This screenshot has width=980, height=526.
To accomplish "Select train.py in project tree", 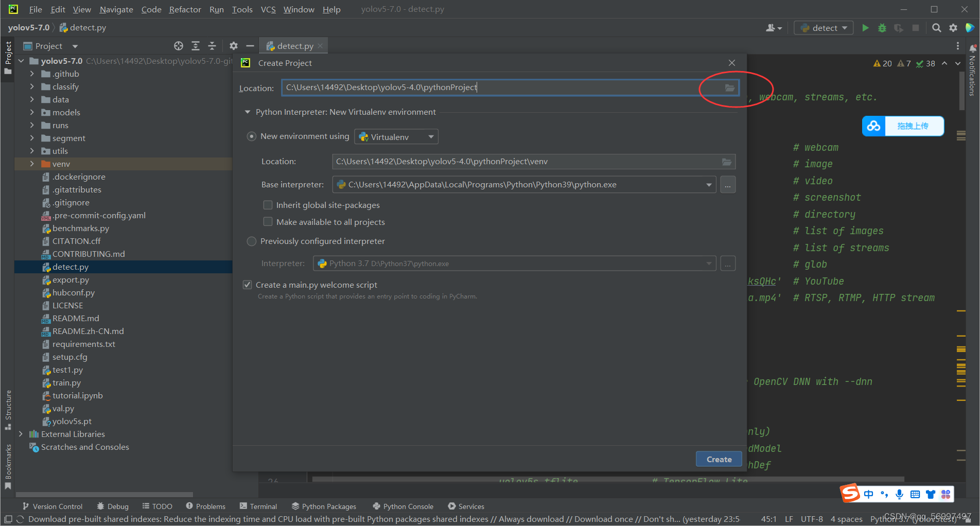I will (66, 382).
